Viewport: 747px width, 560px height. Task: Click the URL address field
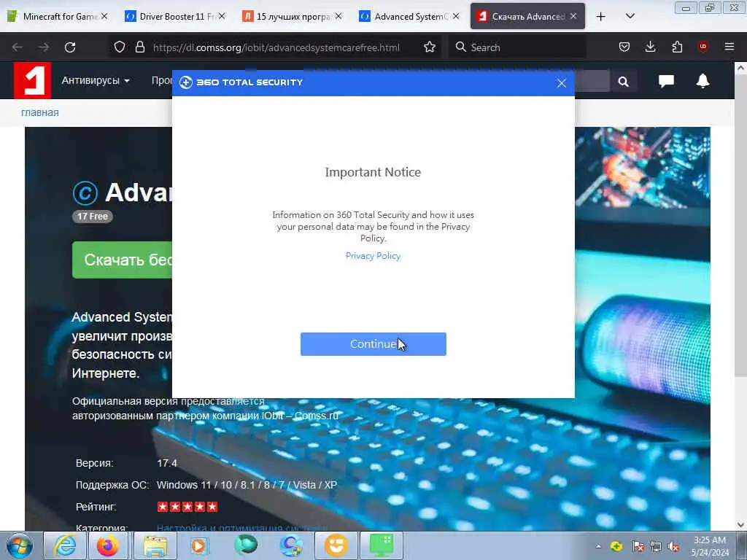[276, 47]
